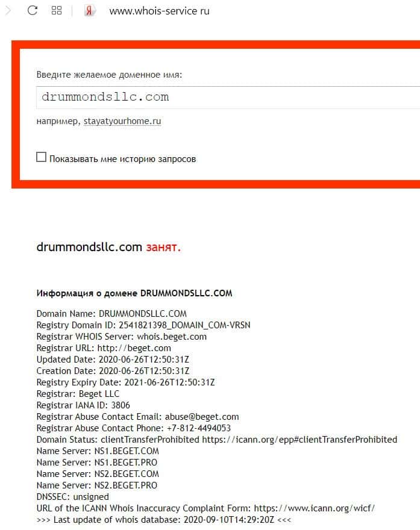
Task: Click the drummondsllc.com result heading
Action: [89, 247]
